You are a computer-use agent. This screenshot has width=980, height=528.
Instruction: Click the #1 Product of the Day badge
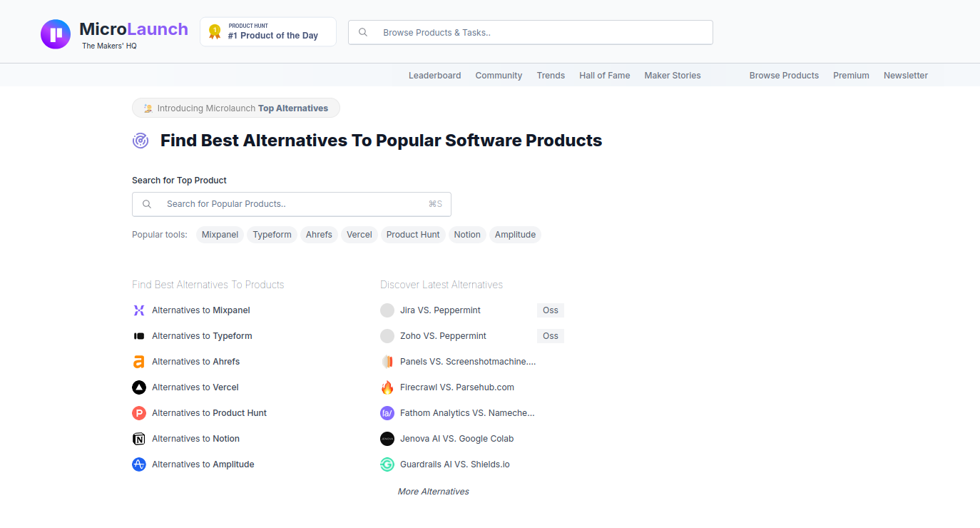pos(268,32)
